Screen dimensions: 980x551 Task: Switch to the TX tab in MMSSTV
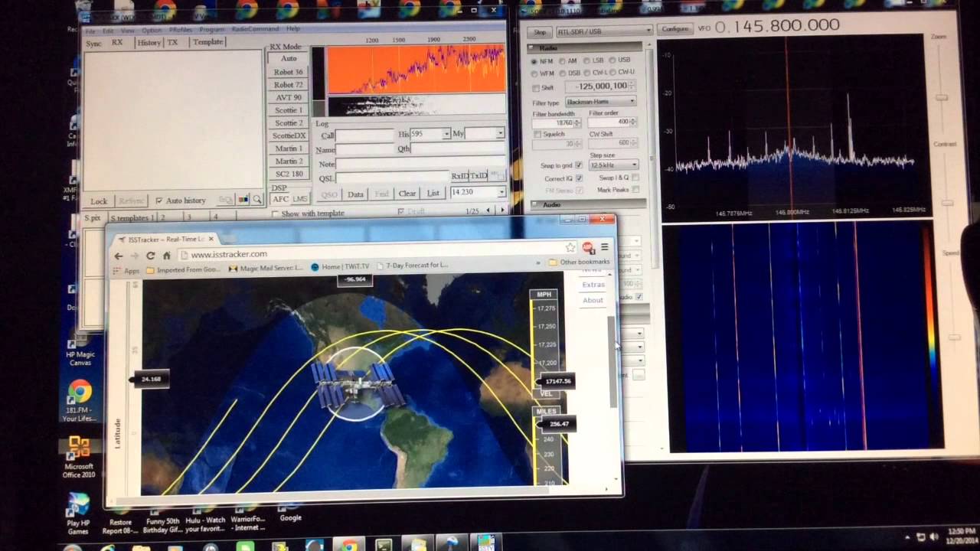(173, 42)
